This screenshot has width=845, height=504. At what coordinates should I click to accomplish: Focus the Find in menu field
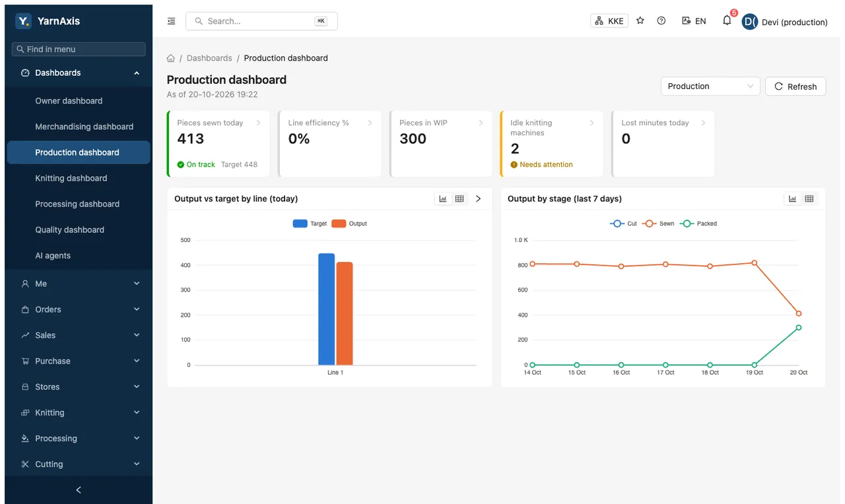(79, 49)
